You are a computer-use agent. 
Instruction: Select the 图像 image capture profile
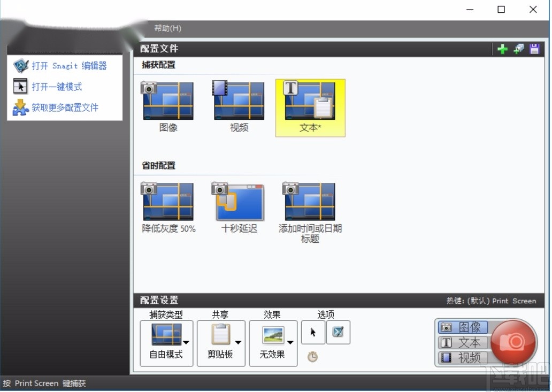point(168,107)
